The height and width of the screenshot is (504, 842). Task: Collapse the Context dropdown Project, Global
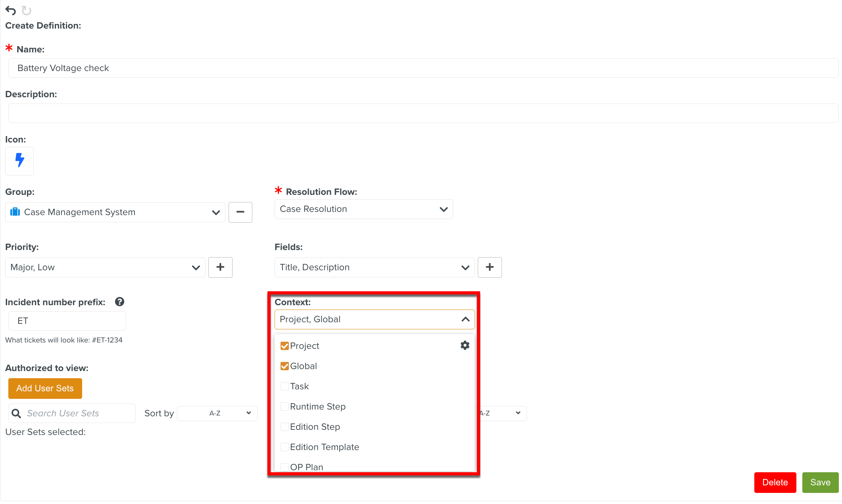tap(375, 319)
